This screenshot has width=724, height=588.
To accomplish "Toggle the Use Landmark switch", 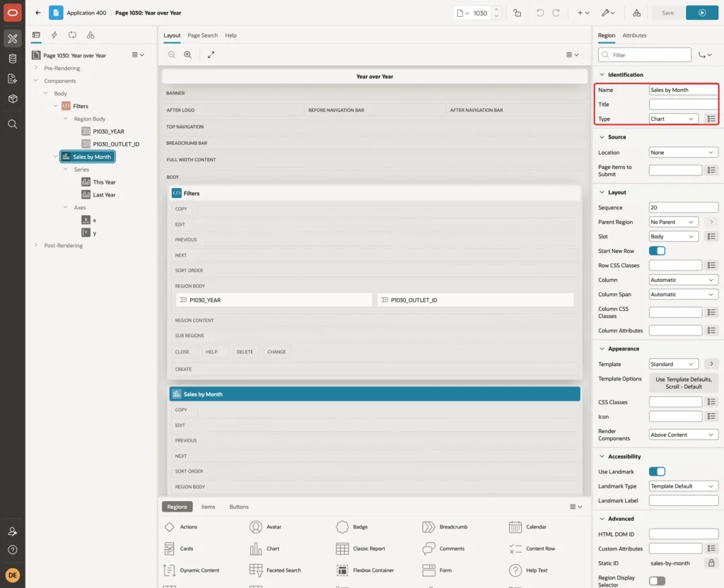I will (657, 471).
